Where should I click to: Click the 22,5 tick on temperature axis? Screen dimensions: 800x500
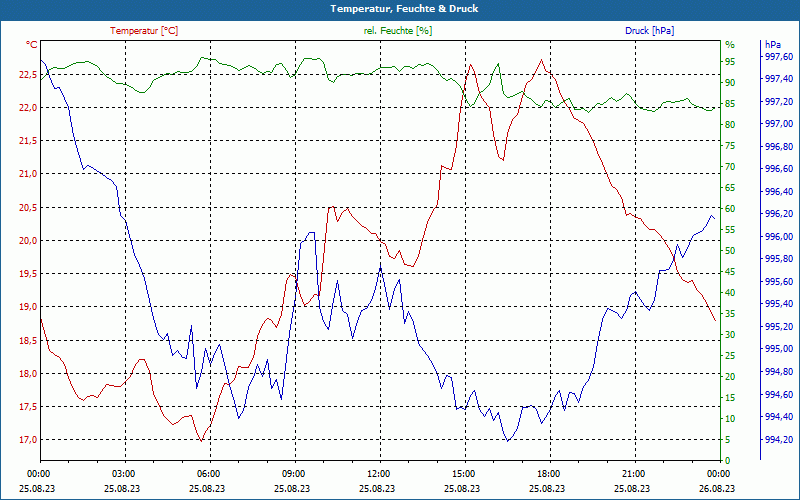tap(28, 74)
